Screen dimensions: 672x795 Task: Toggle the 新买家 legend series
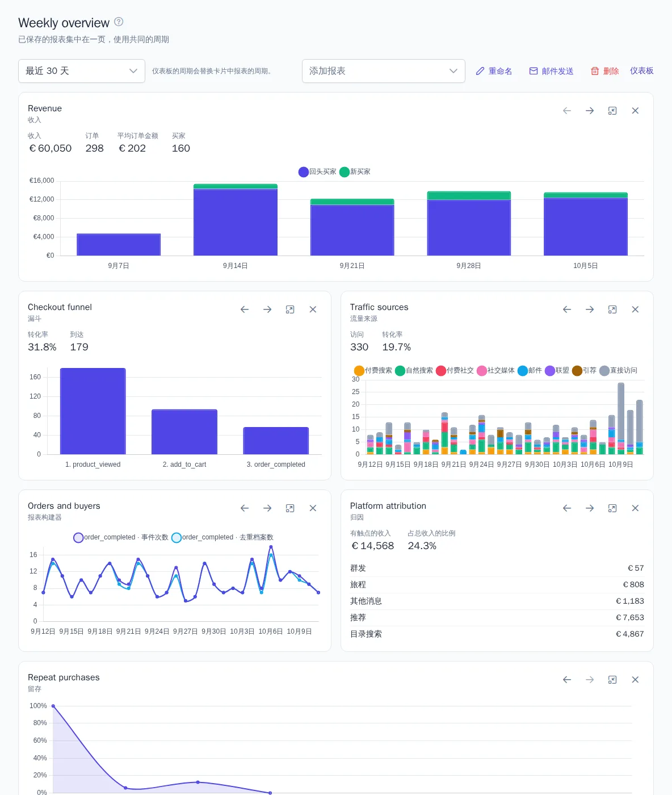pos(355,172)
